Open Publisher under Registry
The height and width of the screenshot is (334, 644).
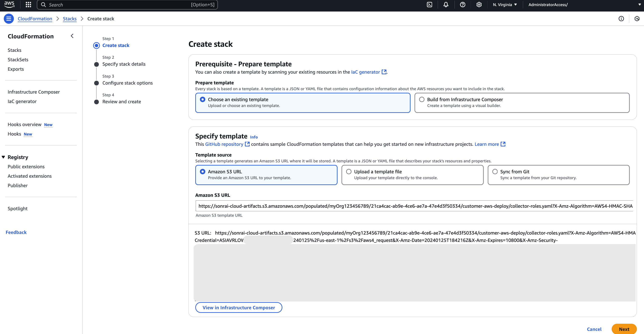click(17, 186)
